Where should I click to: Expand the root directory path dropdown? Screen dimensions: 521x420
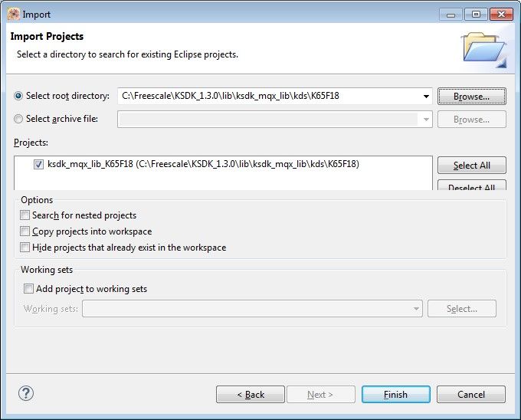point(426,97)
